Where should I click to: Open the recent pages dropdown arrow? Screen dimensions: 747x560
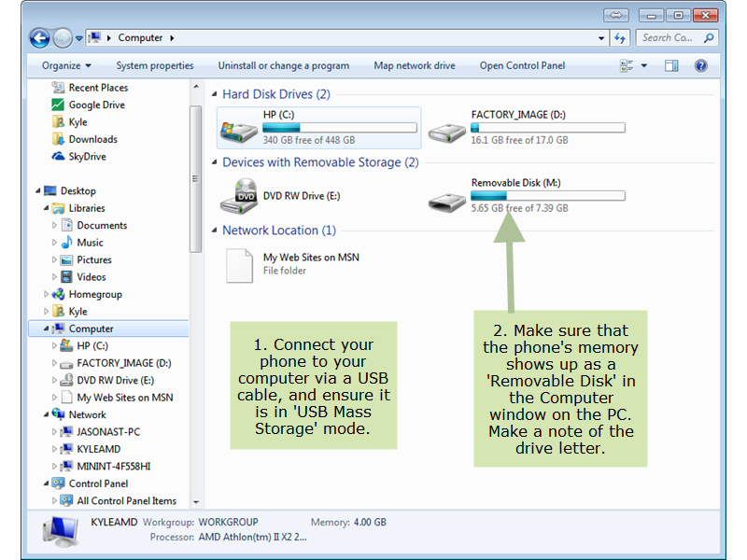(x=78, y=38)
